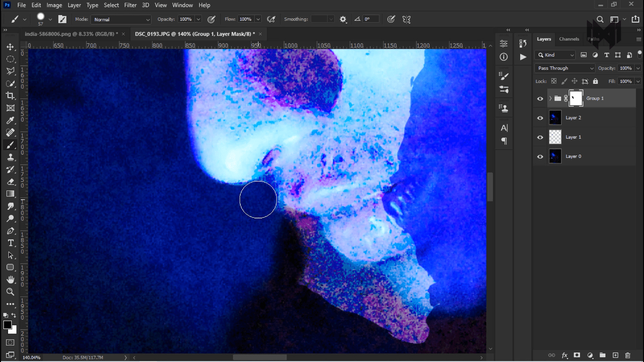Select the Eyedropper tool
Image resolution: width=644 pixels, height=362 pixels.
point(10,120)
